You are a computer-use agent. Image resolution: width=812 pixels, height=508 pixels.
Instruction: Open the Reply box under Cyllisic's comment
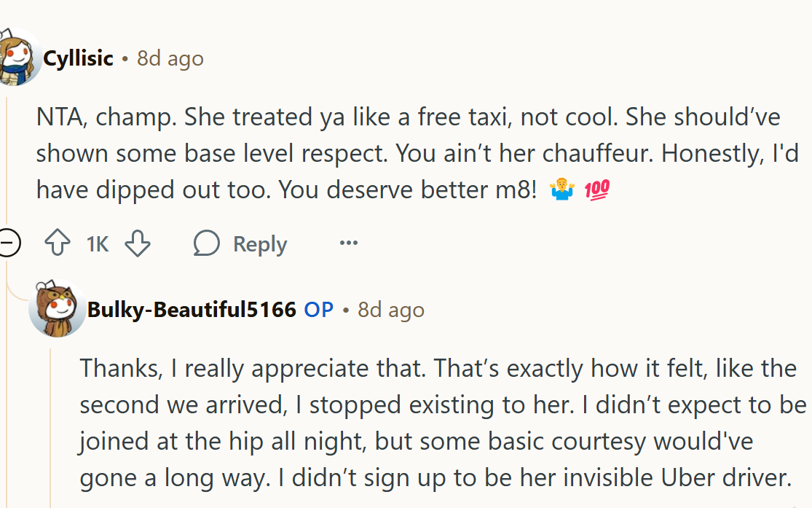pos(239,243)
